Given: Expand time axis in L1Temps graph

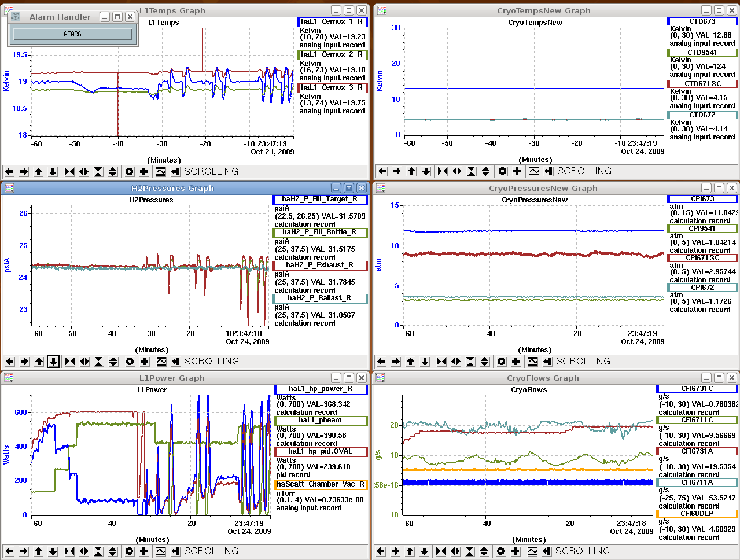Looking at the screenshot, I should pos(84,172).
